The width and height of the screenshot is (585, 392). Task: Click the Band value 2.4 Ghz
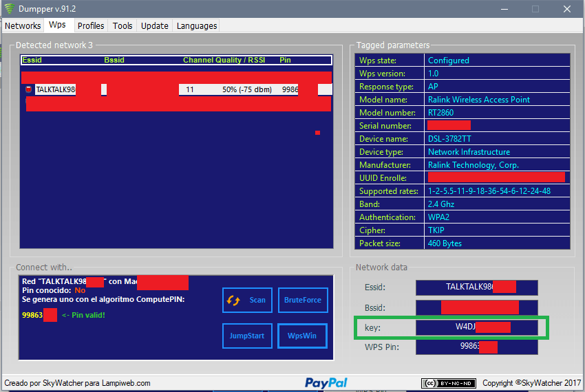coord(441,204)
